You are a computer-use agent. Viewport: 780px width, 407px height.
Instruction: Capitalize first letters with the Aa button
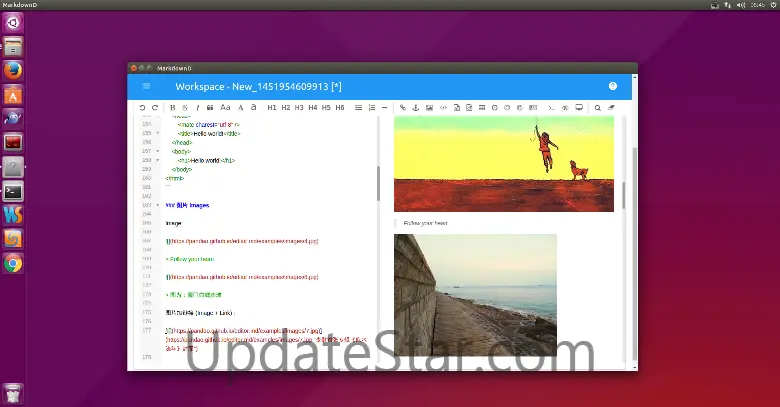click(x=225, y=107)
